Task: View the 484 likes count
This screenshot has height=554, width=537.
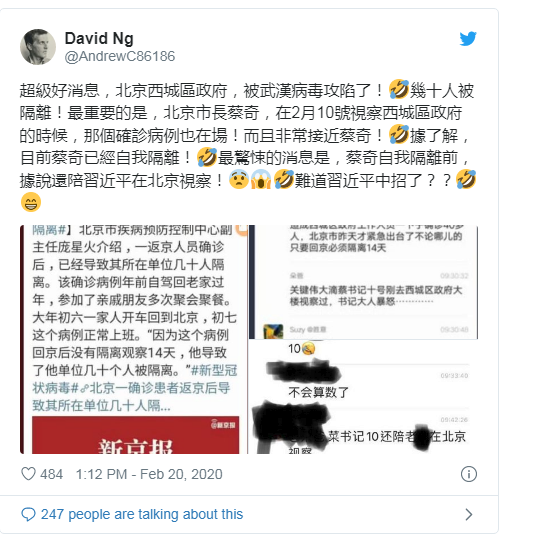Action: pos(52,474)
